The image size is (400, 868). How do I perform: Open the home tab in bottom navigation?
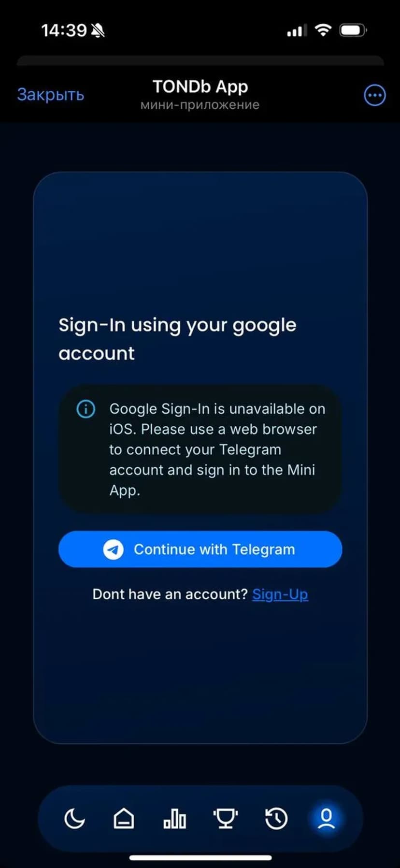[124, 819]
